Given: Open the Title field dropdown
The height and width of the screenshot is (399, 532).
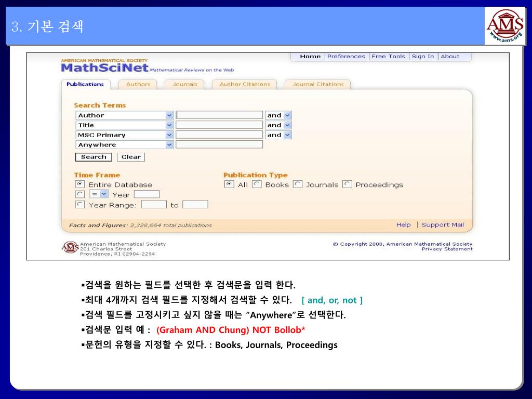Looking at the screenshot, I should 125,125.
